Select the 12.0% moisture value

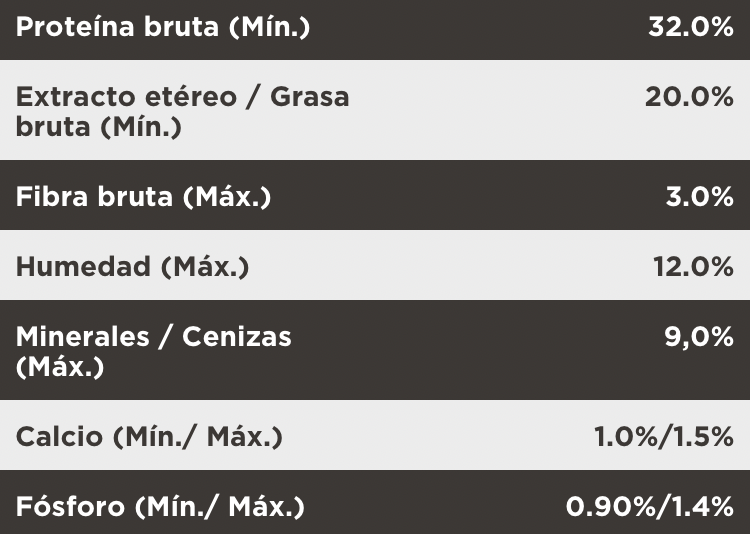pos(691,266)
